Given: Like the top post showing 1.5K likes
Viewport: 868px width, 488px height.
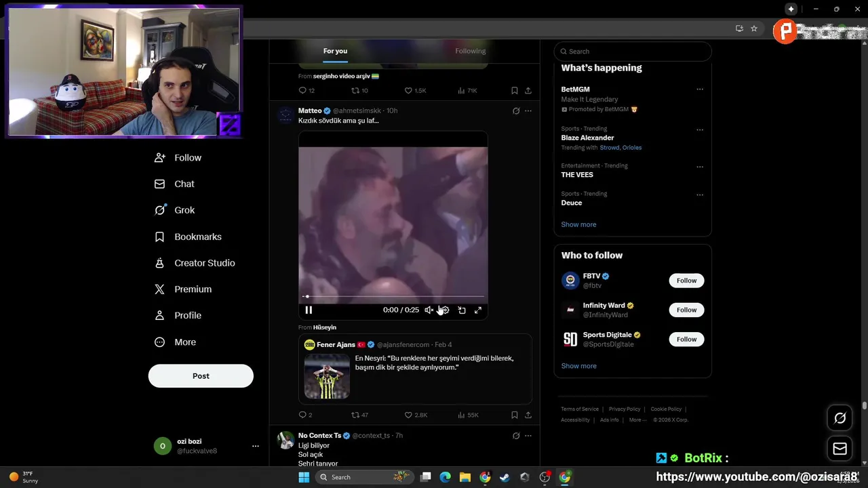Looking at the screenshot, I should 415,90.
